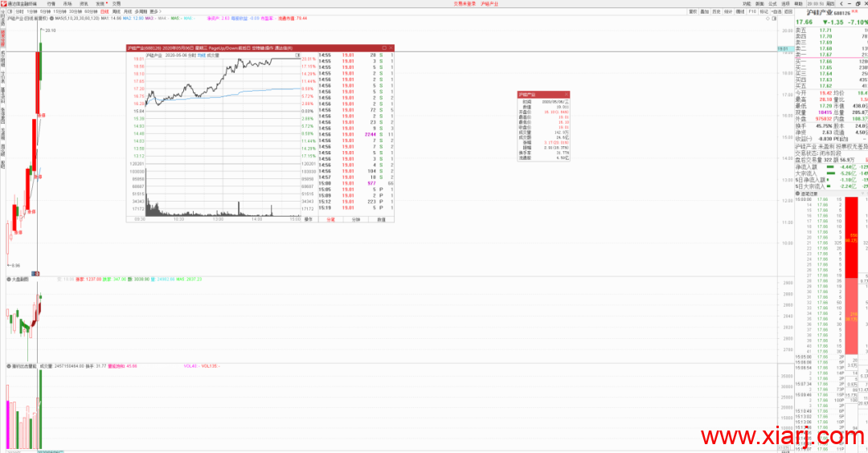Expand the 逐笔还原 panel header
868x453 pixels.
[798, 194]
